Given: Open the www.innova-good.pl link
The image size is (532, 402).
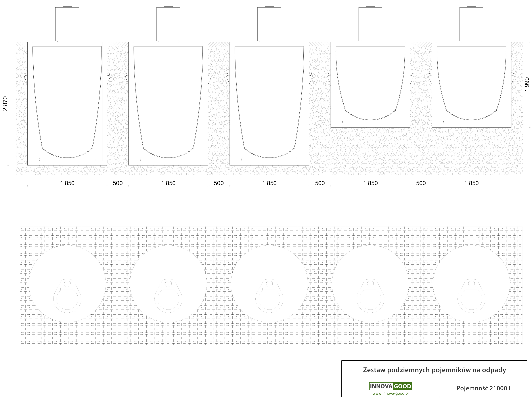Looking at the screenshot, I should pyautogui.click(x=391, y=394).
